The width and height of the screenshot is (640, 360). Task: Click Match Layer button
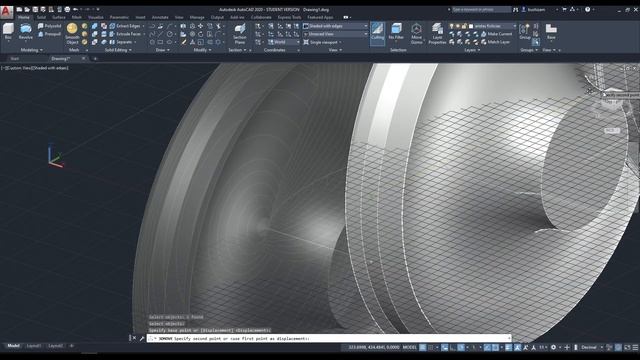click(495, 42)
